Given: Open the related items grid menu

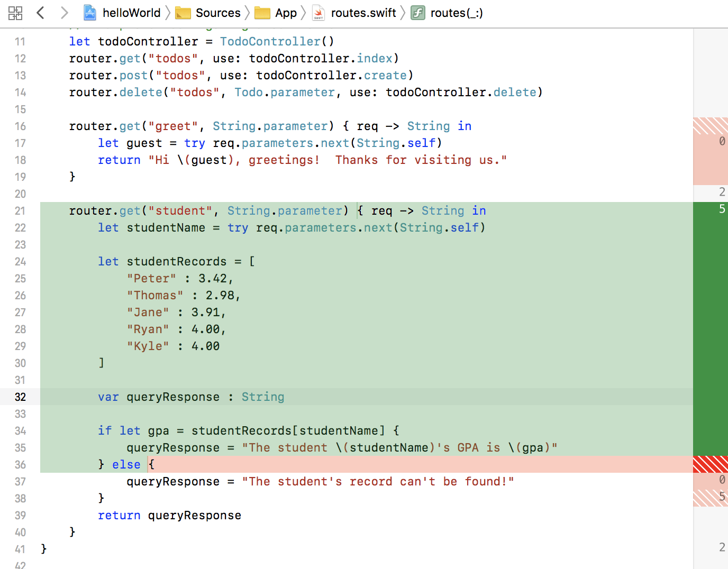Looking at the screenshot, I should click(x=15, y=13).
